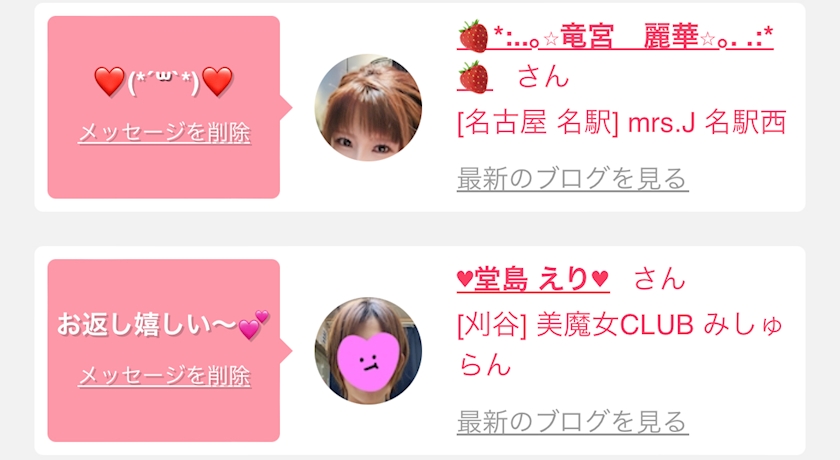This screenshot has width=840, height=460.
Task: Open 竜宮 麗華 profile photo
Action: [368, 108]
